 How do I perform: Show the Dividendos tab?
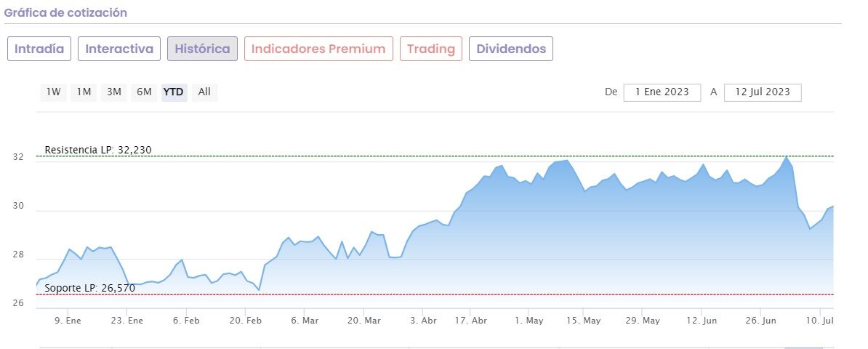pos(511,49)
